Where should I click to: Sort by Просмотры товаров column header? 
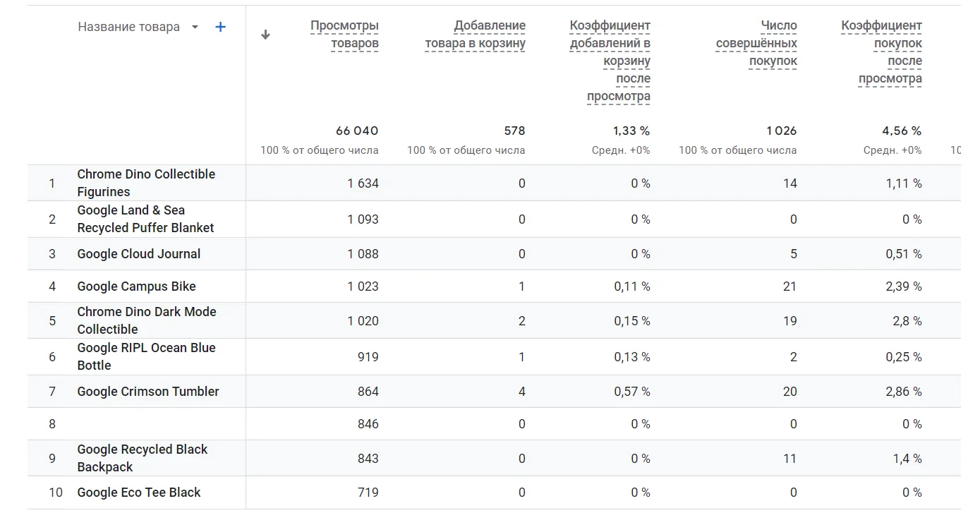[x=344, y=35]
